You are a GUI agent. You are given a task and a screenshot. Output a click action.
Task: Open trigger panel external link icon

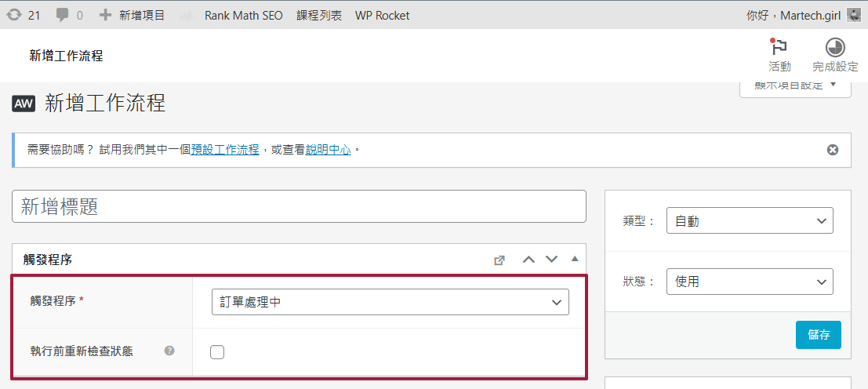499,260
